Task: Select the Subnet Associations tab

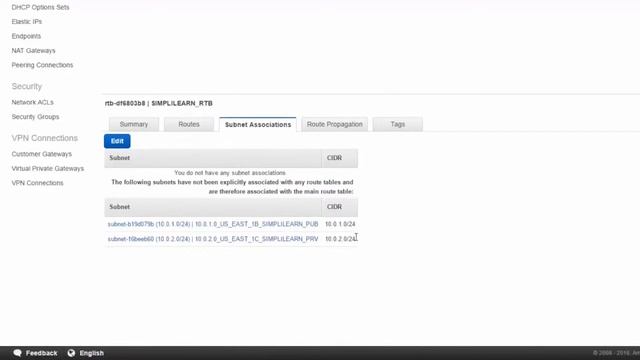Action: tap(258, 124)
